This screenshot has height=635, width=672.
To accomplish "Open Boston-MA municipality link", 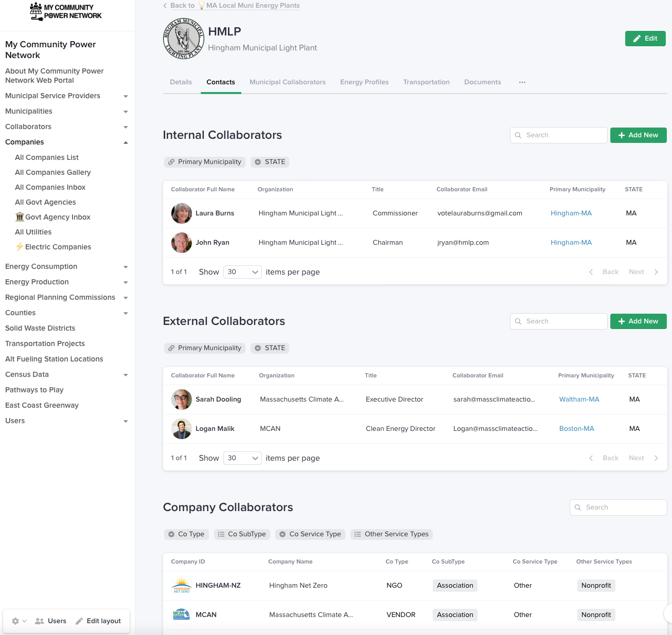I will tap(577, 429).
